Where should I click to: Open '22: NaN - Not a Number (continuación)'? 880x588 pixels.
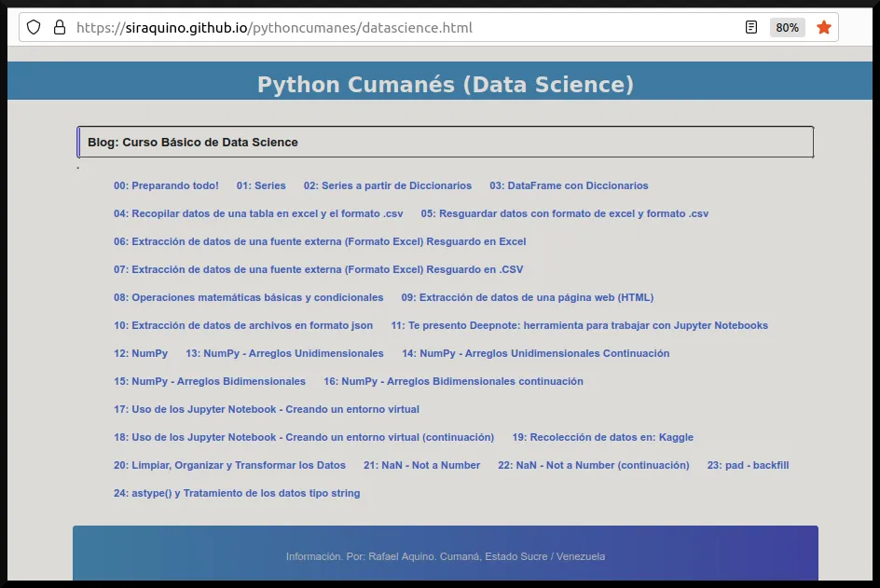tap(593, 465)
